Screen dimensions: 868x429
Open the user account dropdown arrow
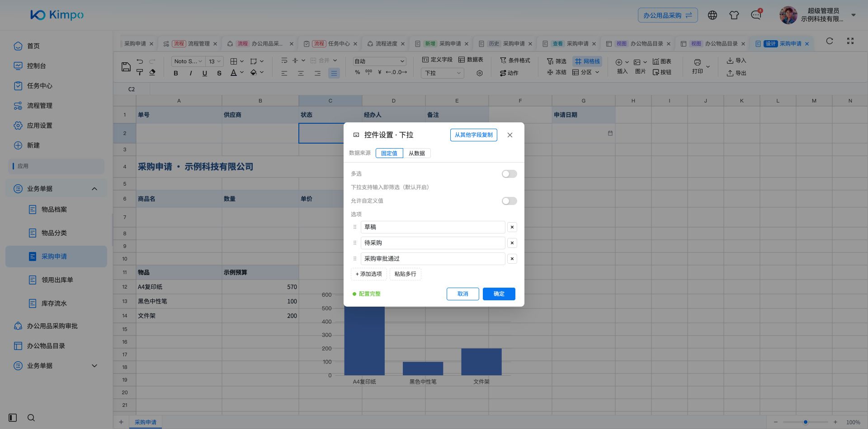854,15
